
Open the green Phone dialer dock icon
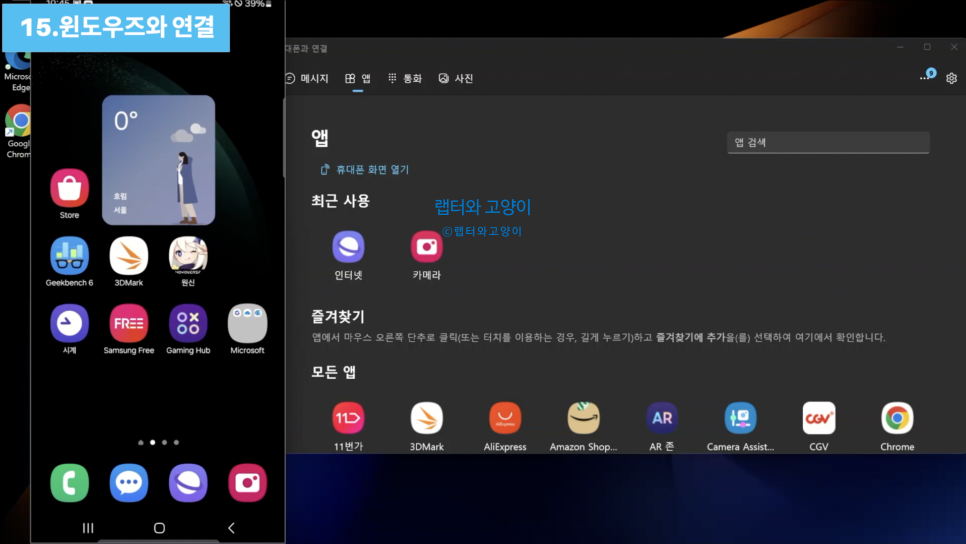(x=70, y=483)
